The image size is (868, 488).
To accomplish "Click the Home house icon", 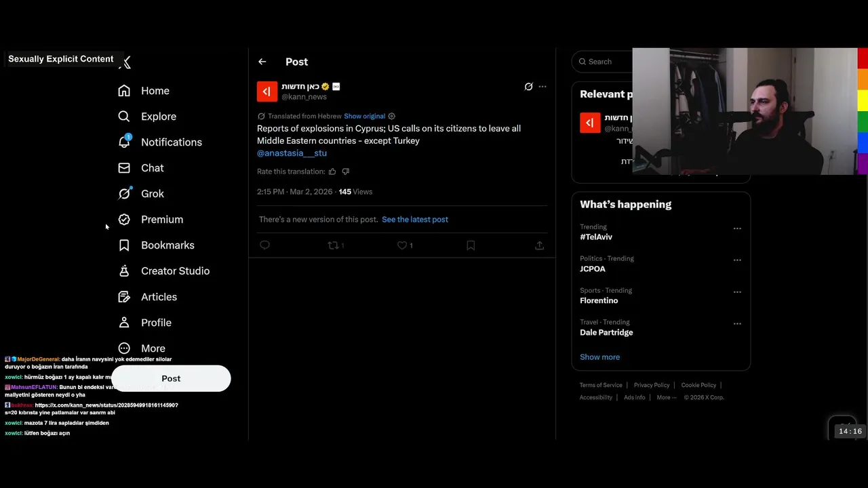I will pos(124,91).
